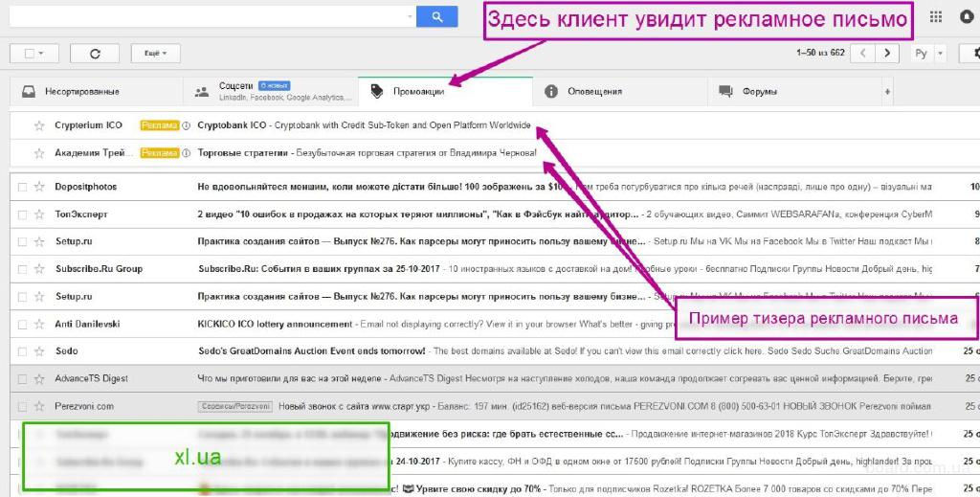Tick the Anti Danilevski message checkbox
The height and width of the screenshot is (497, 980).
pos(23,324)
